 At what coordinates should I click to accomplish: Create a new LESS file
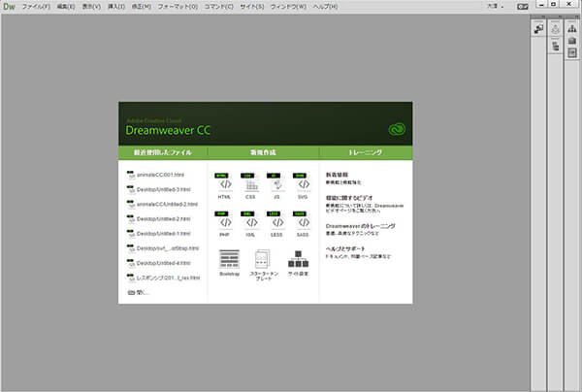276,224
